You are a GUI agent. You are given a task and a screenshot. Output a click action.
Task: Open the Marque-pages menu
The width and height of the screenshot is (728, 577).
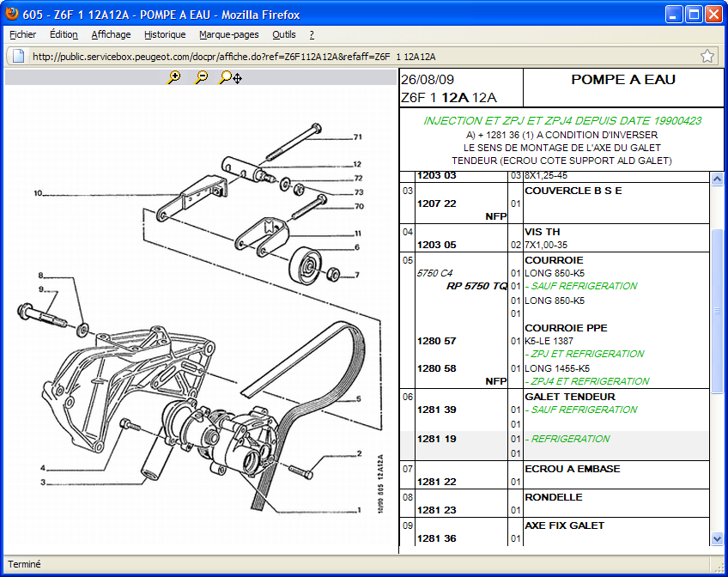(228, 34)
